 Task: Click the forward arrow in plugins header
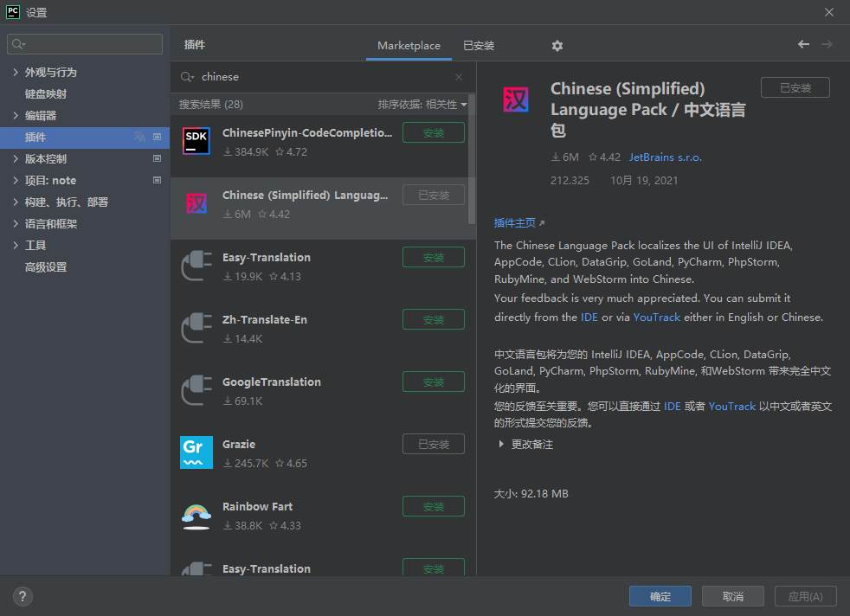(826, 44)
